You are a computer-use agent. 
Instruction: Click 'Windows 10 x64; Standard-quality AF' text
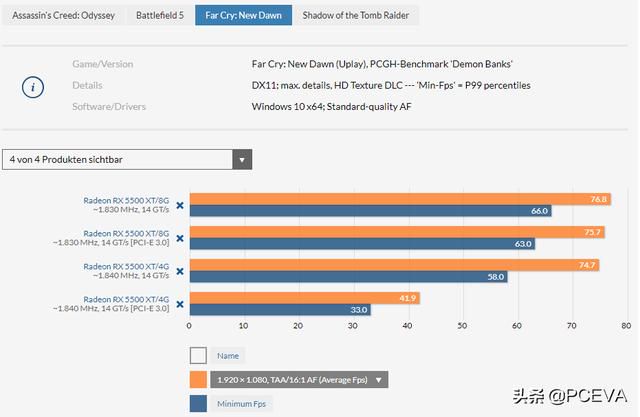coord(331,106)
